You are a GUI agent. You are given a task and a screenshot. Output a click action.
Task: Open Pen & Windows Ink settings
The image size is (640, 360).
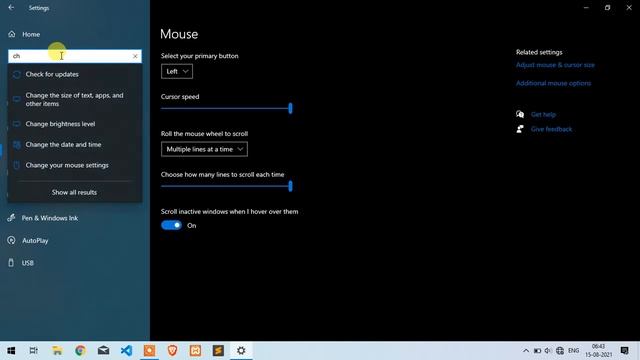point(49,218)
